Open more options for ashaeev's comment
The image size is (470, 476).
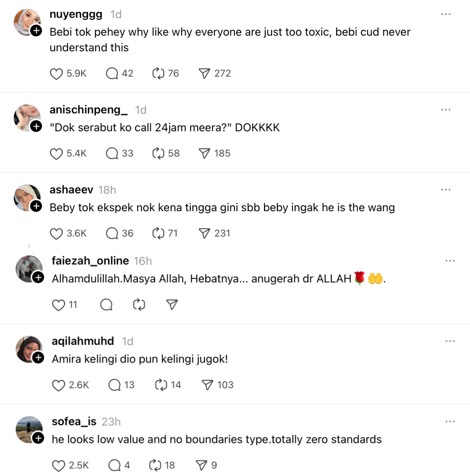(x=446, y=190)
